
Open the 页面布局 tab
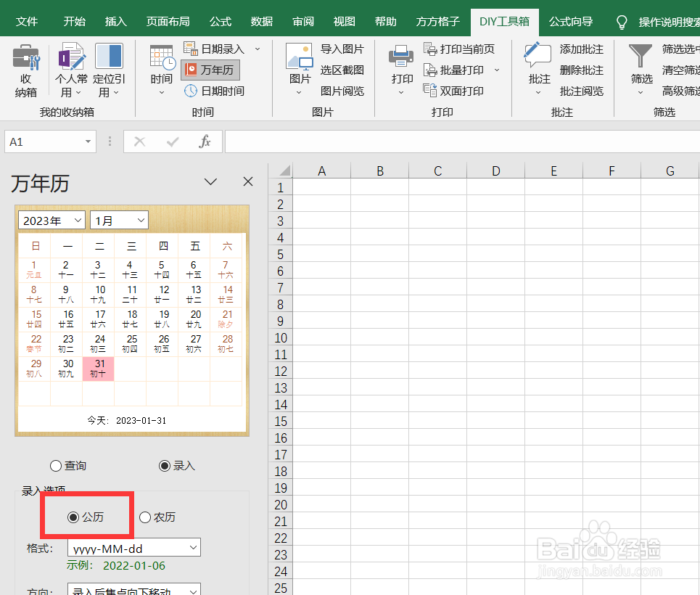pyautogui.click(x=168, y=22)
